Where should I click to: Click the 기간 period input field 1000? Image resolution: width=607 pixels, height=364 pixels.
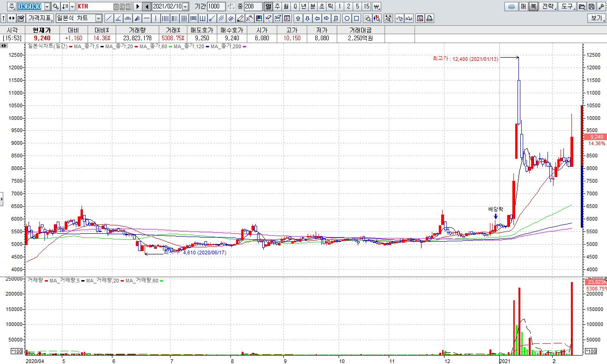(x=216, y=6)
